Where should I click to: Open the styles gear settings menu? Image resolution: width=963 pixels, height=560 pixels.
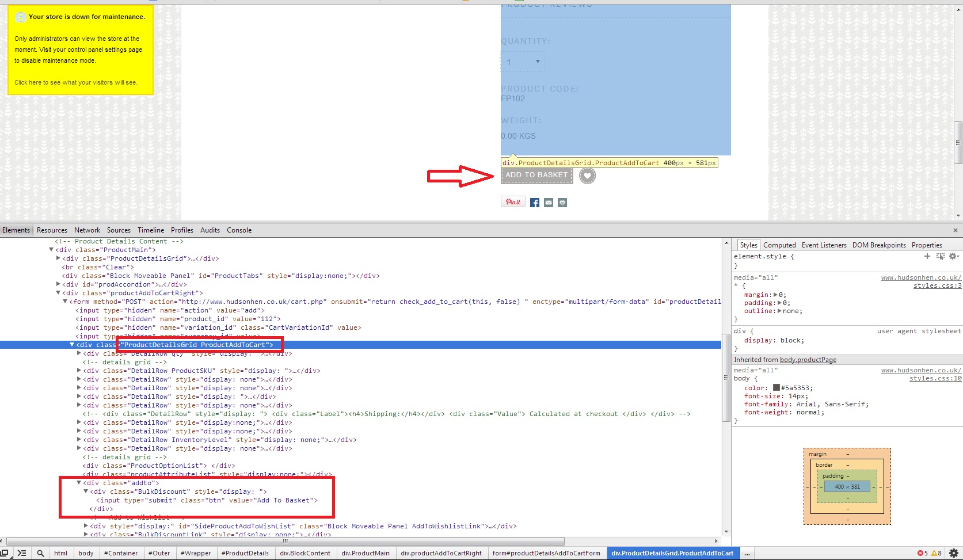click(953, 256)
